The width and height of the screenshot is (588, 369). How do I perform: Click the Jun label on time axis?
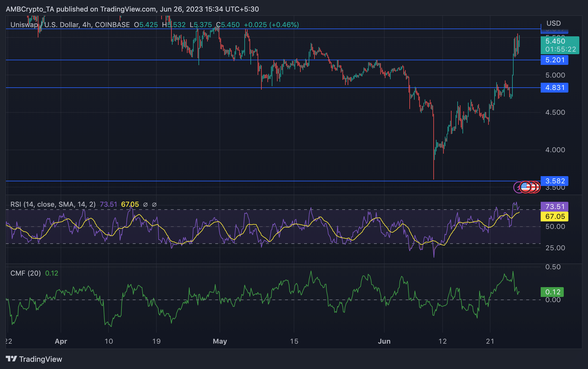pos(384,341)
